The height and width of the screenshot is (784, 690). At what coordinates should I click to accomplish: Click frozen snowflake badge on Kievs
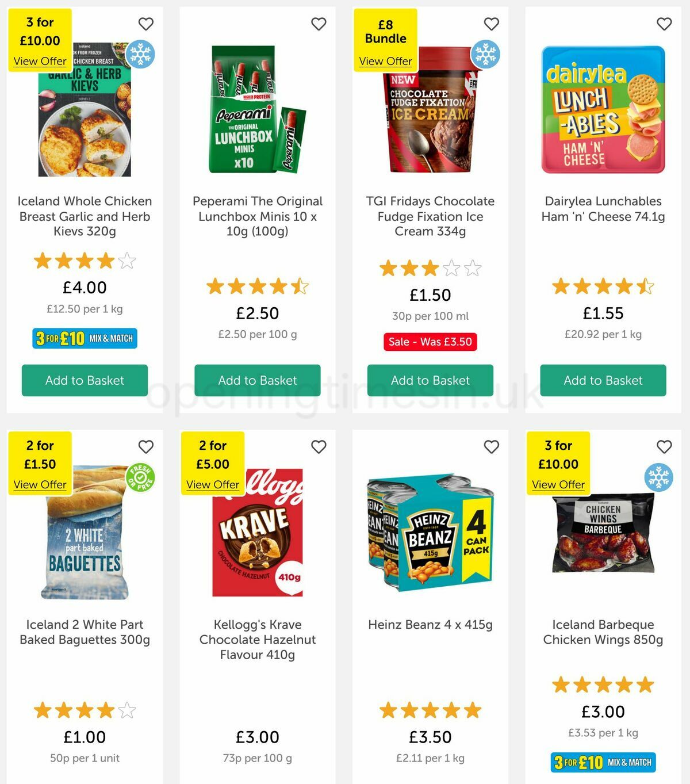(140, 54)
